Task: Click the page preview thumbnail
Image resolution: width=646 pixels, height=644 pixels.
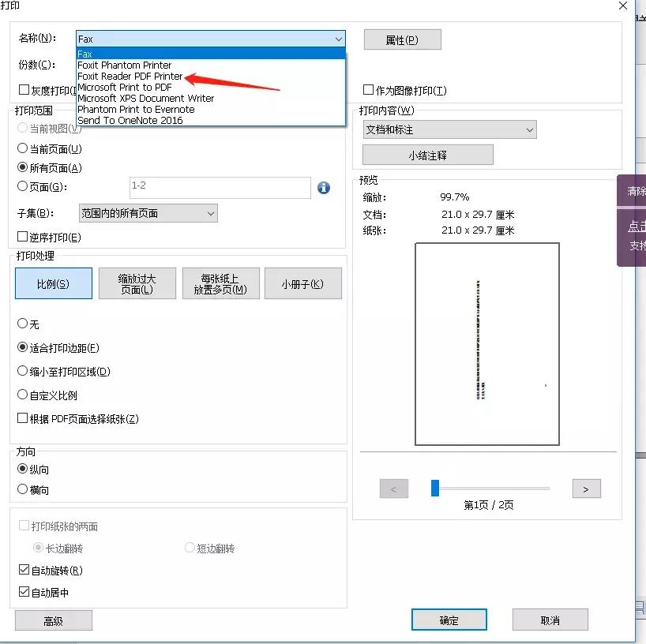Action: click(x=487, y=343)
